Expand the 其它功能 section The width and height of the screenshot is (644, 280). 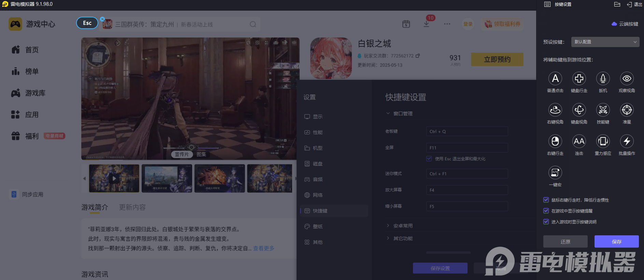399,238
